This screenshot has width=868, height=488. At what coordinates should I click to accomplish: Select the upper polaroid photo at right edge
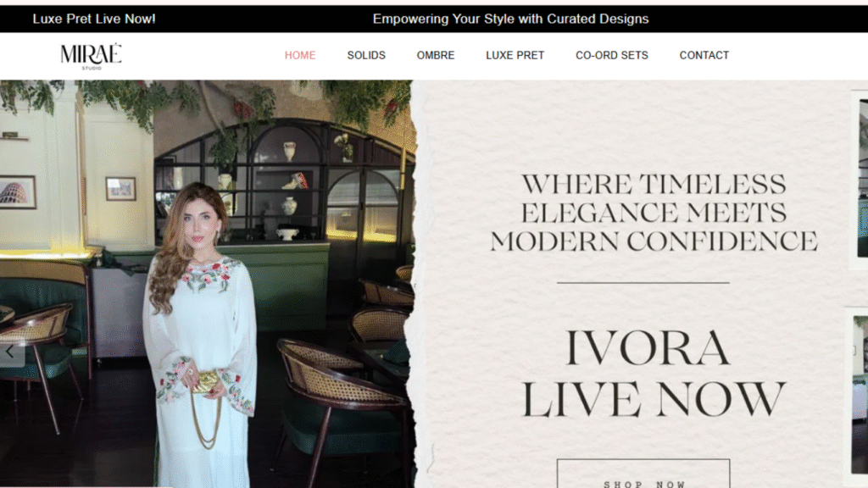860,178
